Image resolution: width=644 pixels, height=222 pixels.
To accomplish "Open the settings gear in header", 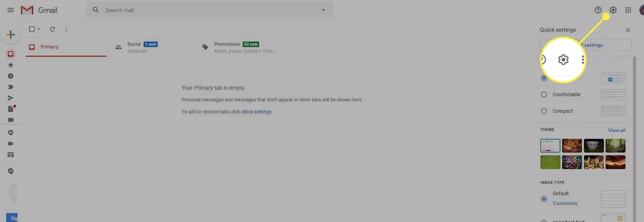I will click(x=613, y=10).
